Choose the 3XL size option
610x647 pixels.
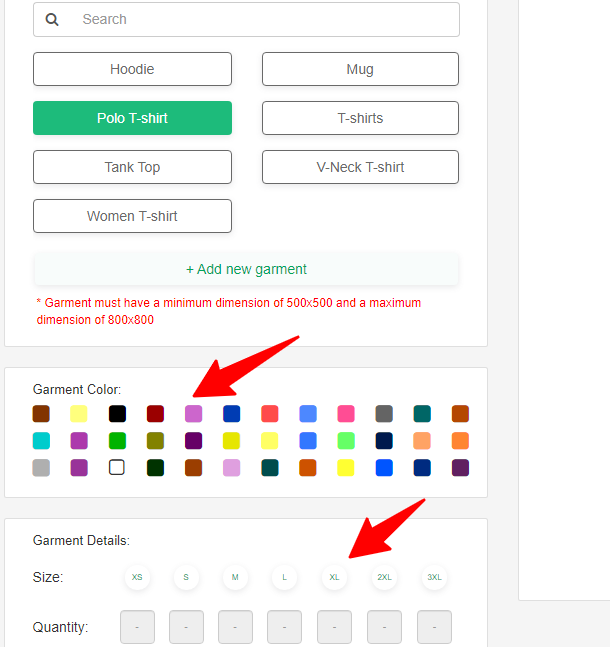pyautogui.click(x=434, y=577)
